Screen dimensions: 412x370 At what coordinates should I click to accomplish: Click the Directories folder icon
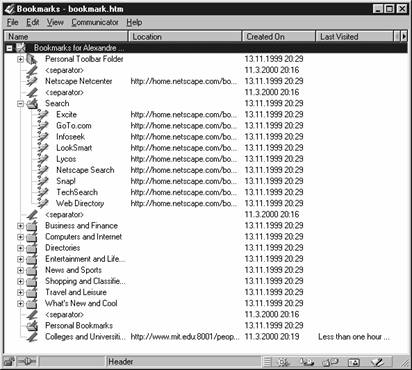coord(32,248)
